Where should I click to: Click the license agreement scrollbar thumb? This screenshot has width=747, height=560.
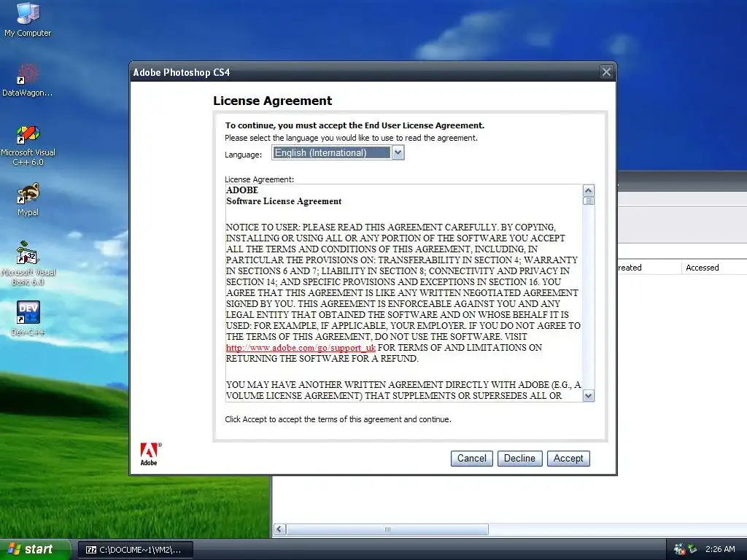coord(589,201)
